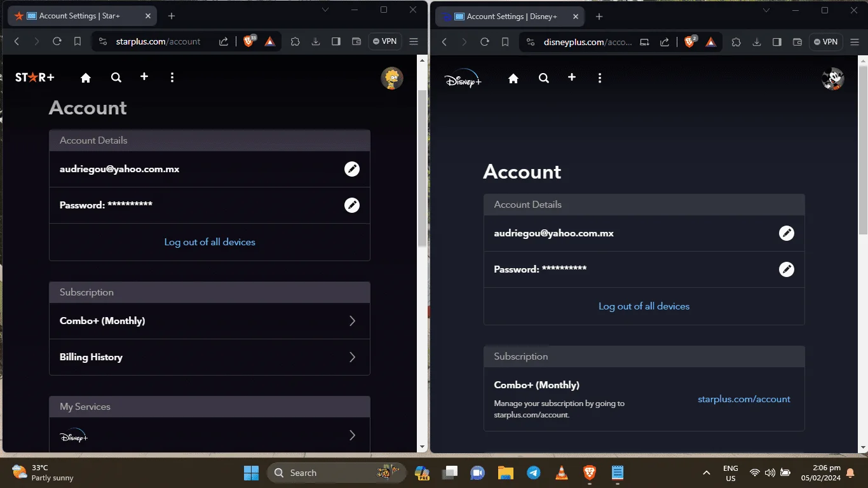Toggle VPN button in Star+ window
Screen dimensions: 868x488
click(x=384, y=41)
